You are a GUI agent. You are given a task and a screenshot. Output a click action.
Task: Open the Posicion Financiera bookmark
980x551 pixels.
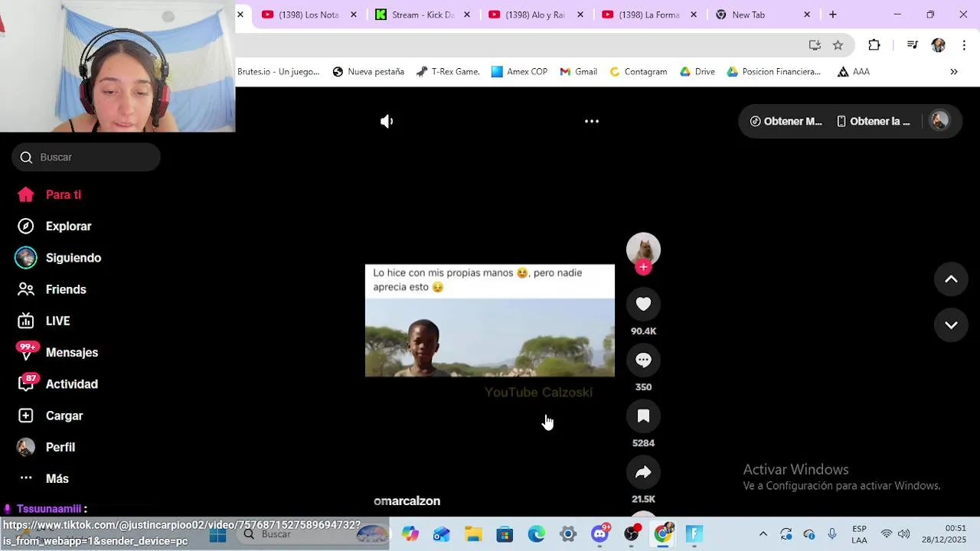773,71
